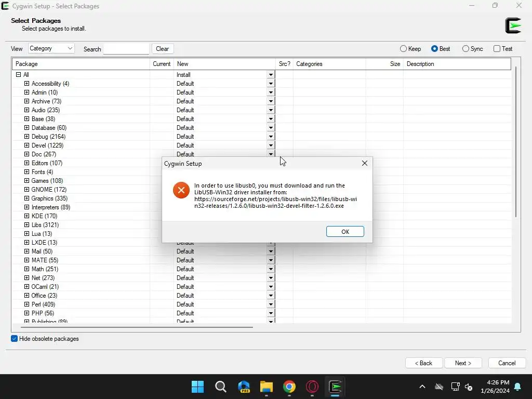Click the Current column header
Screen dimensions: 532x399
pyautogui.click(x=162, y=64)
